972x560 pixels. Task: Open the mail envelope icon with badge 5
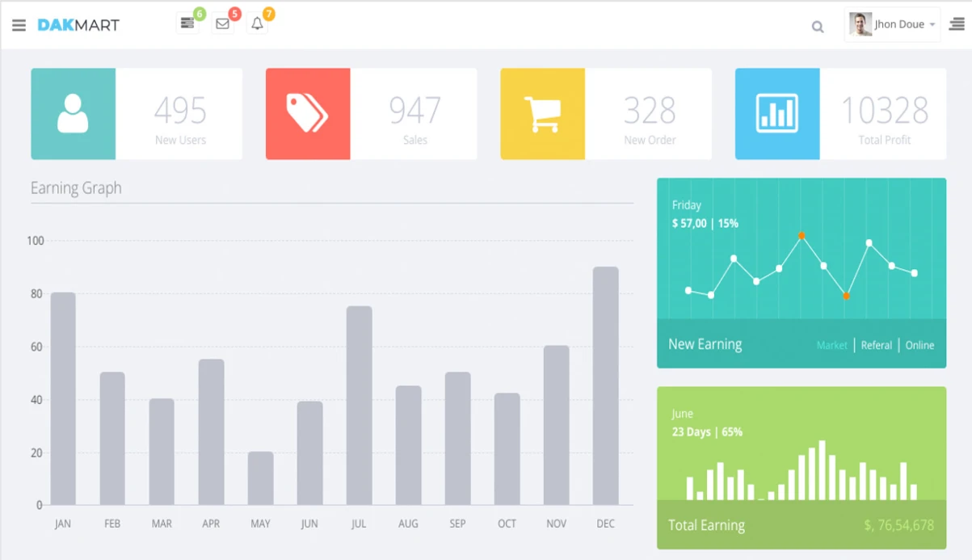tap(222, 24)
